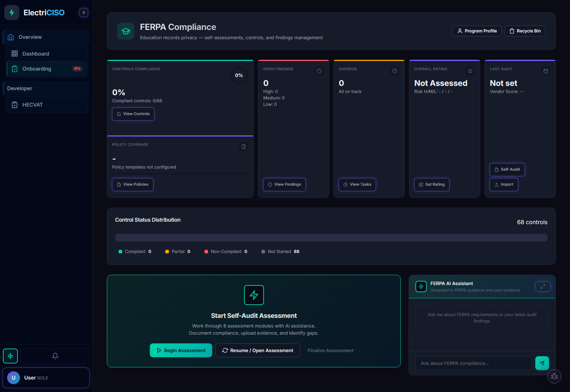Click the Control Status Distribution progress bar
The width and height of the screenshot is (570, 392).
(331, 237)
